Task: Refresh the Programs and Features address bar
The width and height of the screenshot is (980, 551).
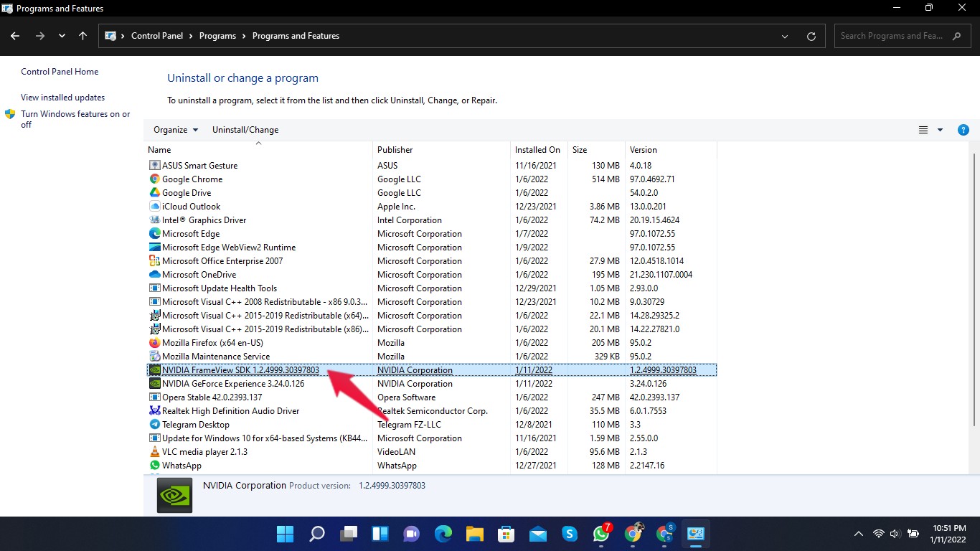Action: coord(811,36)
